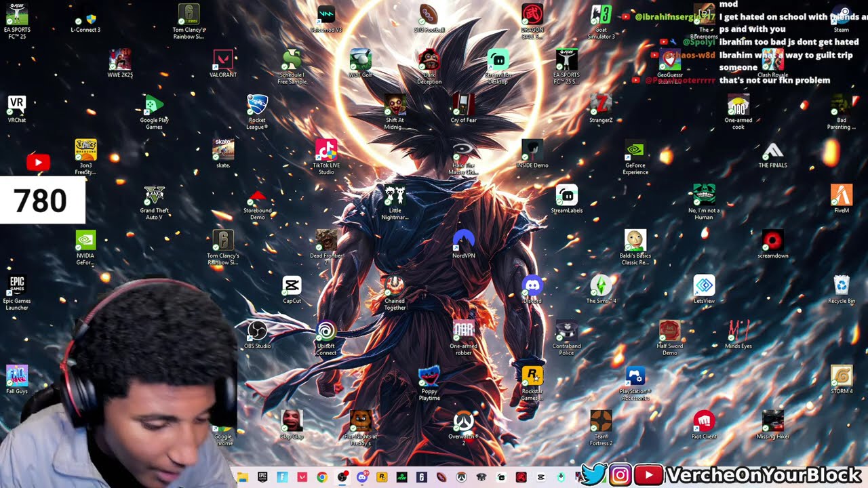Select the StreamLabels desktop icon
This screenshot has width=868, height=488.
(x=567, y=199)
